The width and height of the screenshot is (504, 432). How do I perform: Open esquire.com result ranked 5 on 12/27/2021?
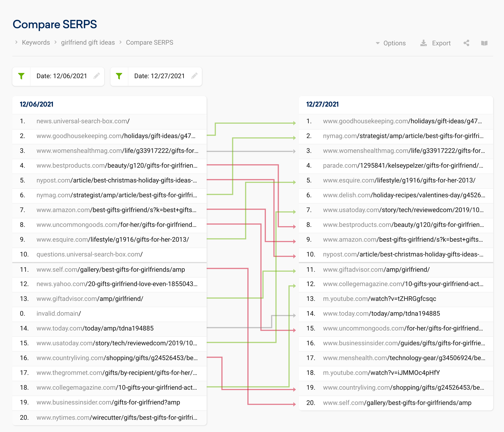pos(399,180)
